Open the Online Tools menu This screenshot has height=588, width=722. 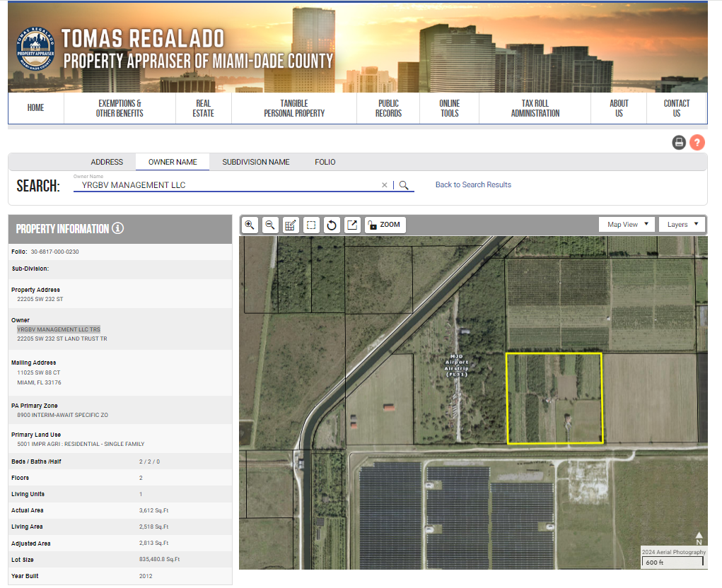click(449, 108)
